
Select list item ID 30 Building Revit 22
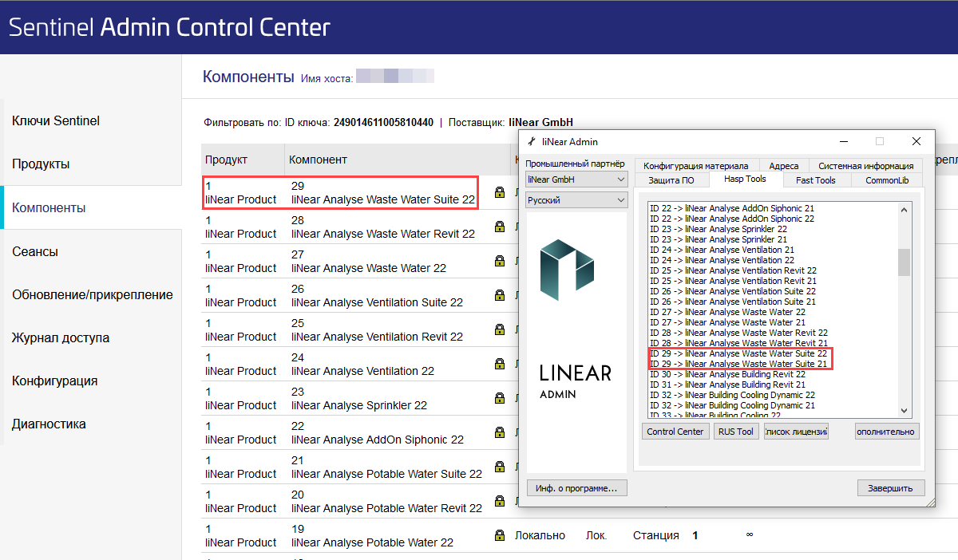point(727,374)
